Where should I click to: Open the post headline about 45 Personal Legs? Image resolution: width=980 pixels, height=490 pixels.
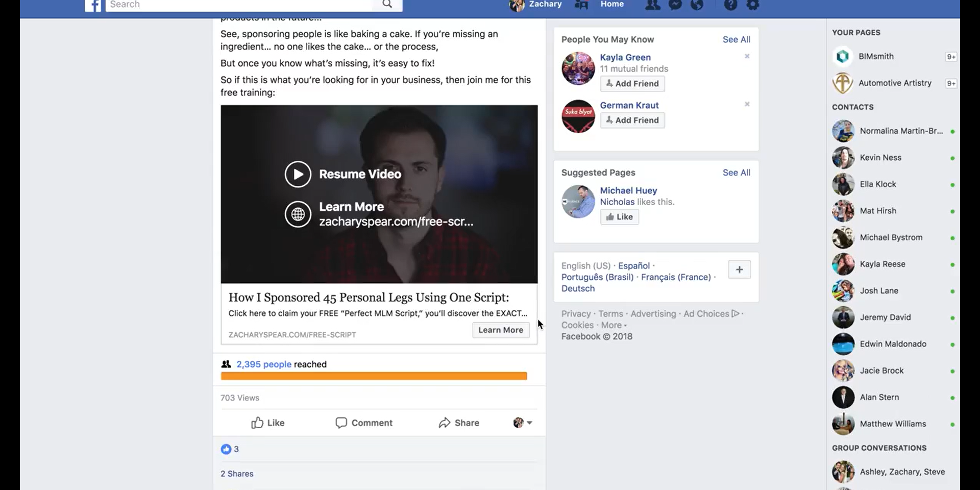[369, 297]
